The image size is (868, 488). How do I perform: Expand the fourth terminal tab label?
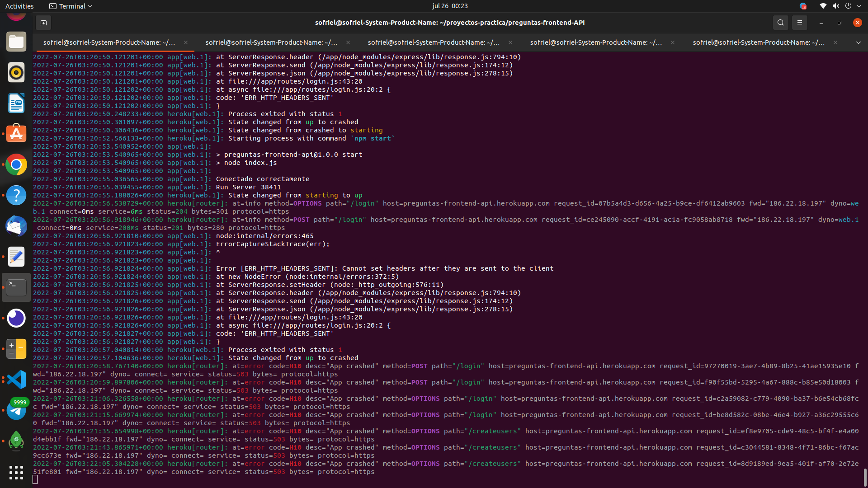click(x=596, y=42)
